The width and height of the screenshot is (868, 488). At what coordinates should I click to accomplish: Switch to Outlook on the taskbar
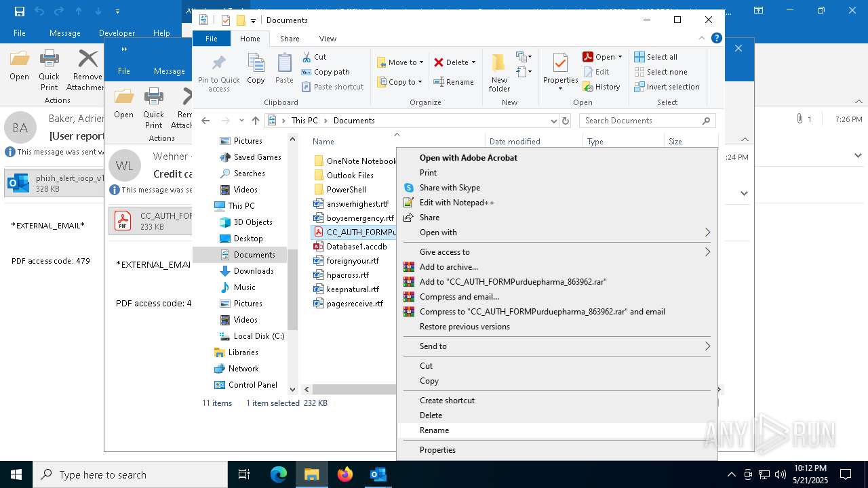tap(378, 474)
